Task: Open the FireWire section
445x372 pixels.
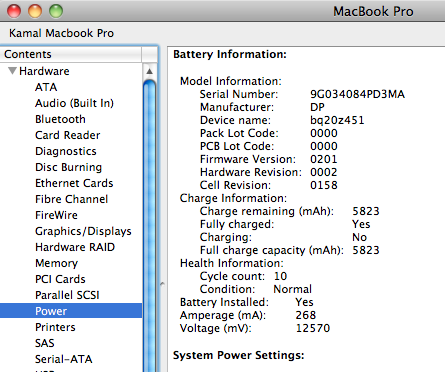Action: click(56, 215)
